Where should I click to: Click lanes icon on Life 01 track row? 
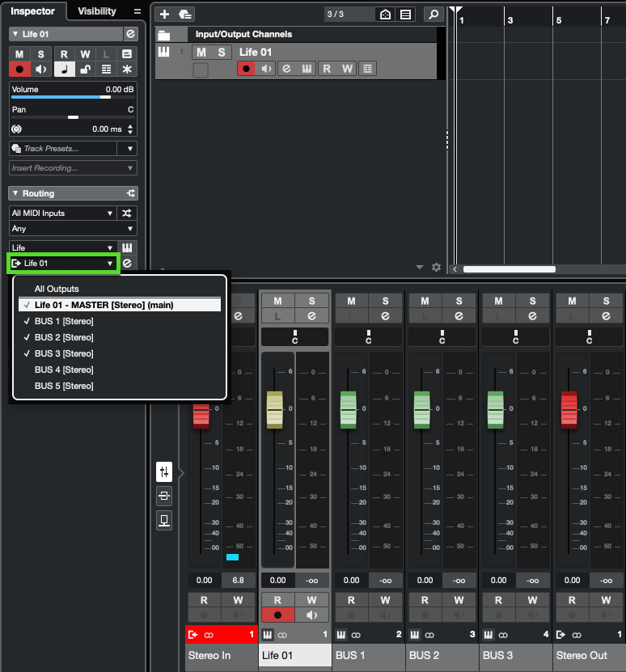[x=367, y=69]
